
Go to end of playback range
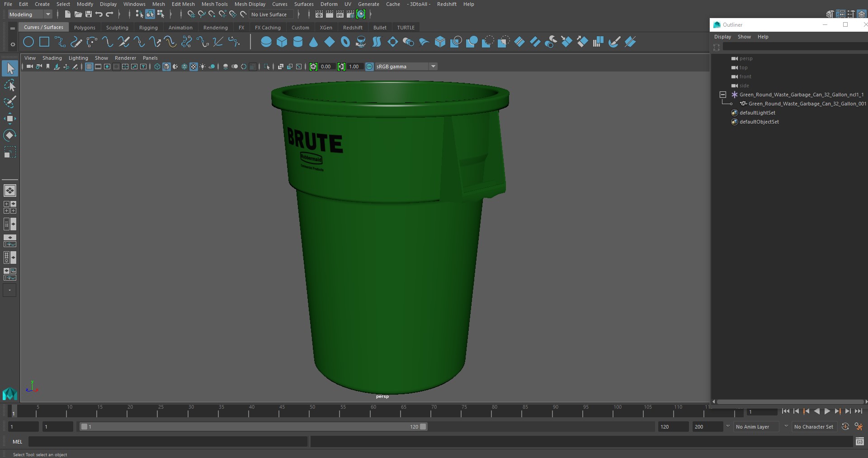pos(859,411)
